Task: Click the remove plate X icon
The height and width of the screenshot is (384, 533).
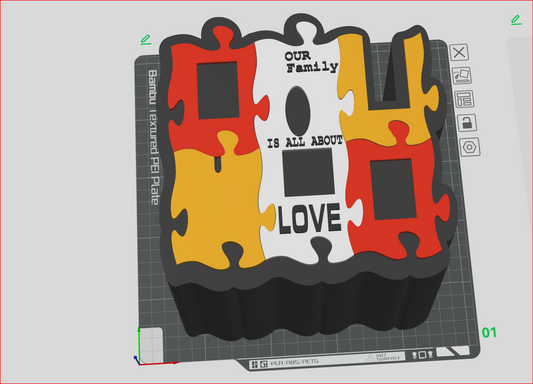Action: tap(459, 52)
